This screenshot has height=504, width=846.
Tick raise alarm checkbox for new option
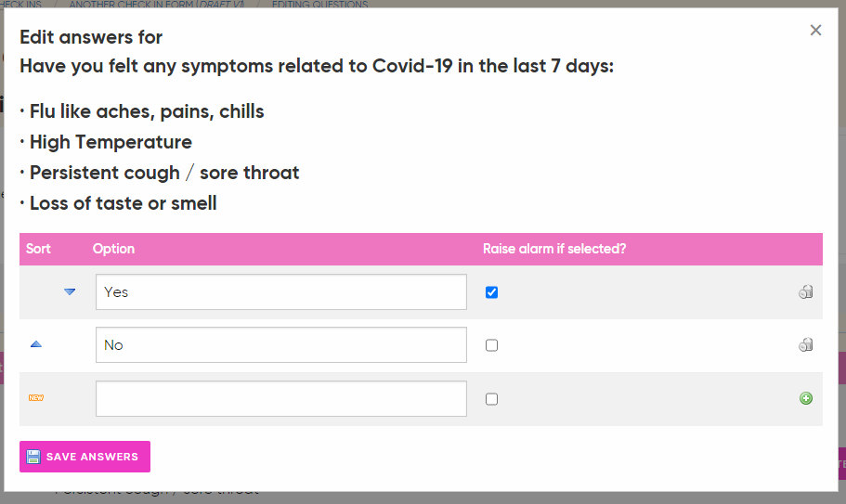pyautogui.click(x=491, y=399)
